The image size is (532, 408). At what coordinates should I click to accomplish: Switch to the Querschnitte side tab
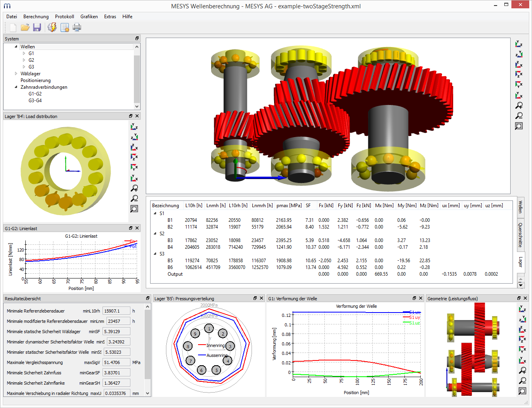521,235
